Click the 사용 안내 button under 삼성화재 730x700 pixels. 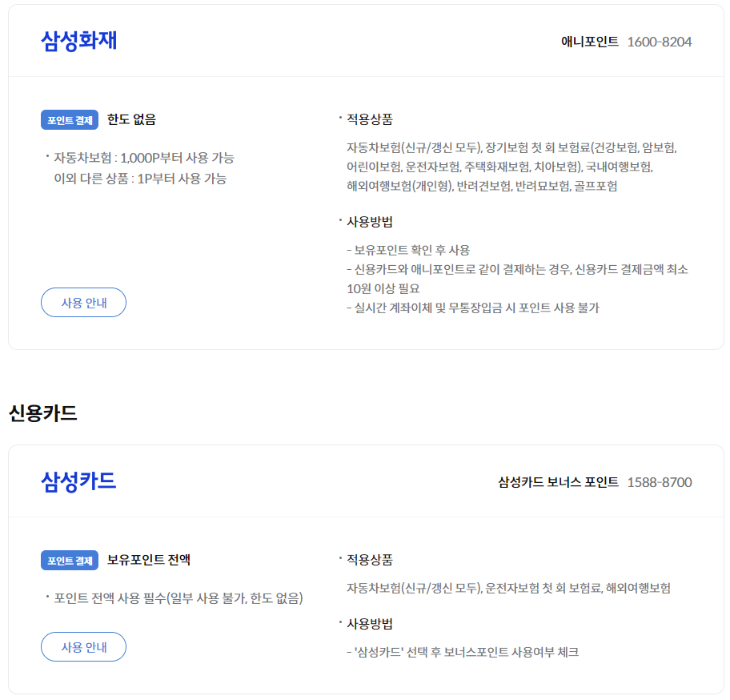click(83, 302)
